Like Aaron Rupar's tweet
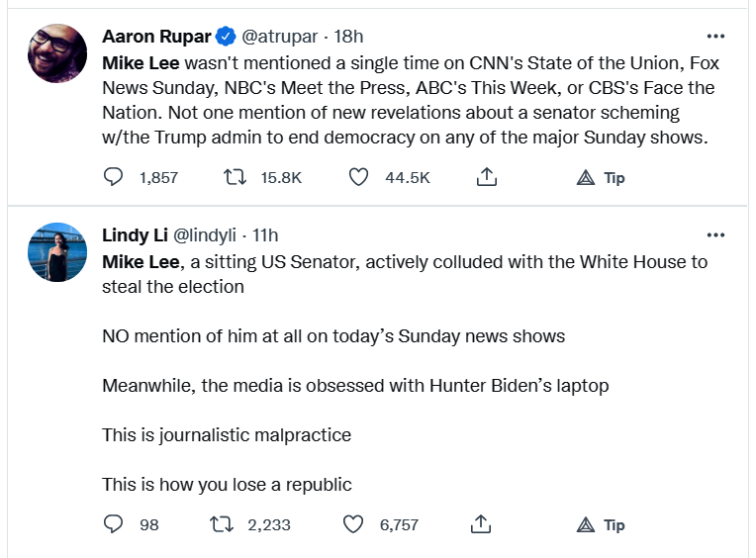The image size is (756, 558). 359,178
